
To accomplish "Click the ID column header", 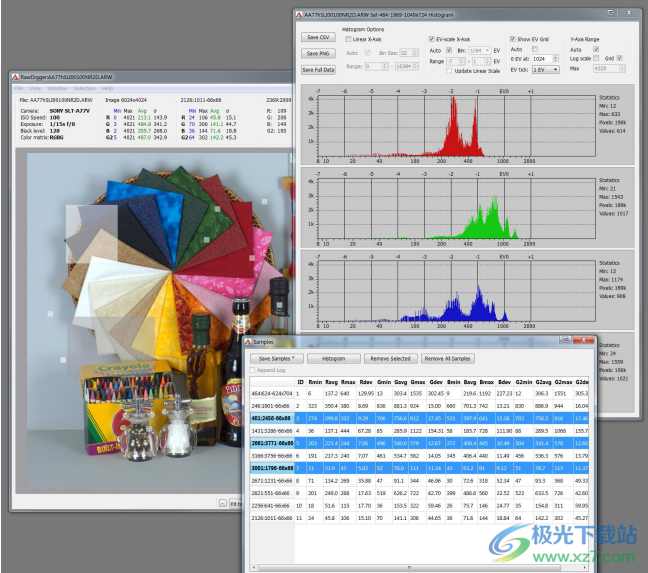I will pos(300,382).
